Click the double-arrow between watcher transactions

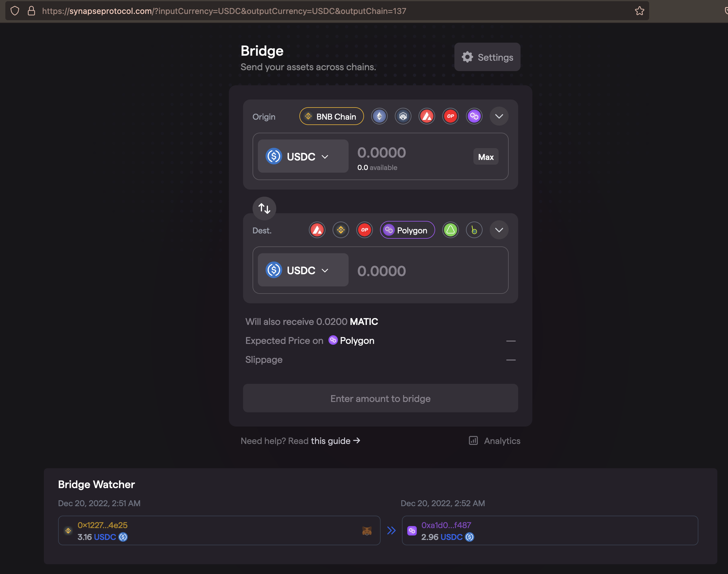click(x=391, y=530)
